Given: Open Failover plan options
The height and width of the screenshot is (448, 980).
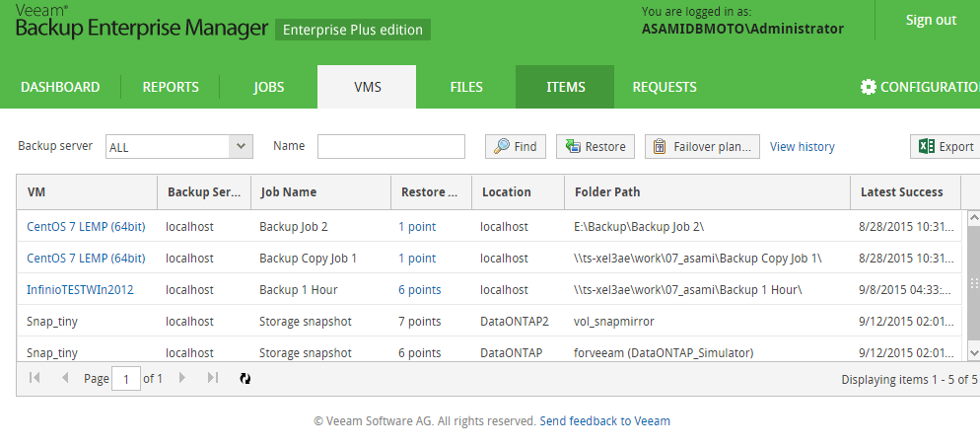Looking at the screenshot, I should click(x=703, y=146).
